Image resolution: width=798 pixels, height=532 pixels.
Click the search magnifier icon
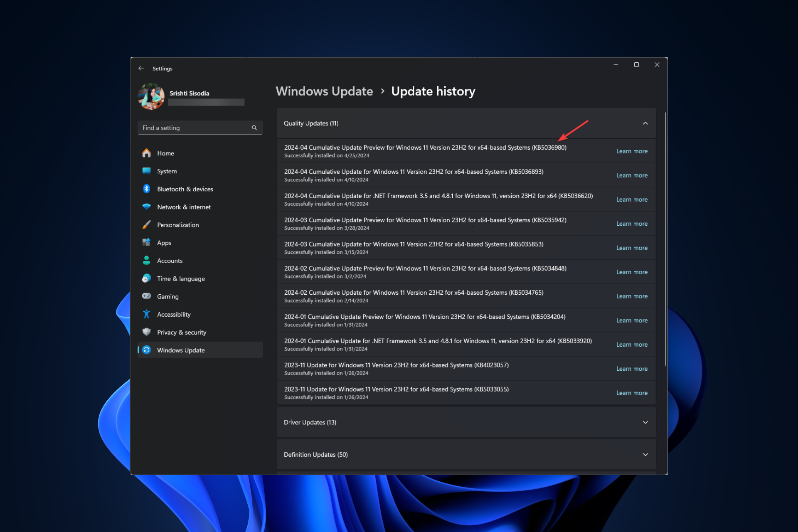point(254,128)
